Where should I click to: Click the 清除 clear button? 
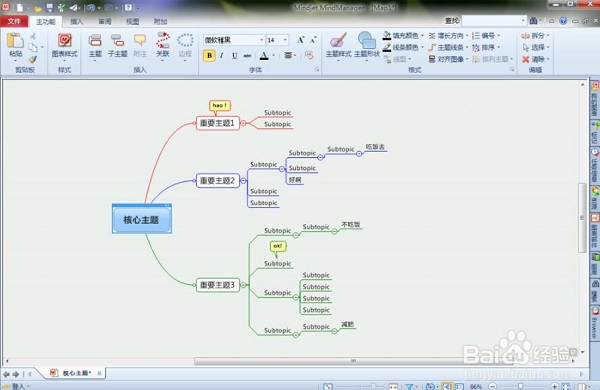[x=535, y=59]
